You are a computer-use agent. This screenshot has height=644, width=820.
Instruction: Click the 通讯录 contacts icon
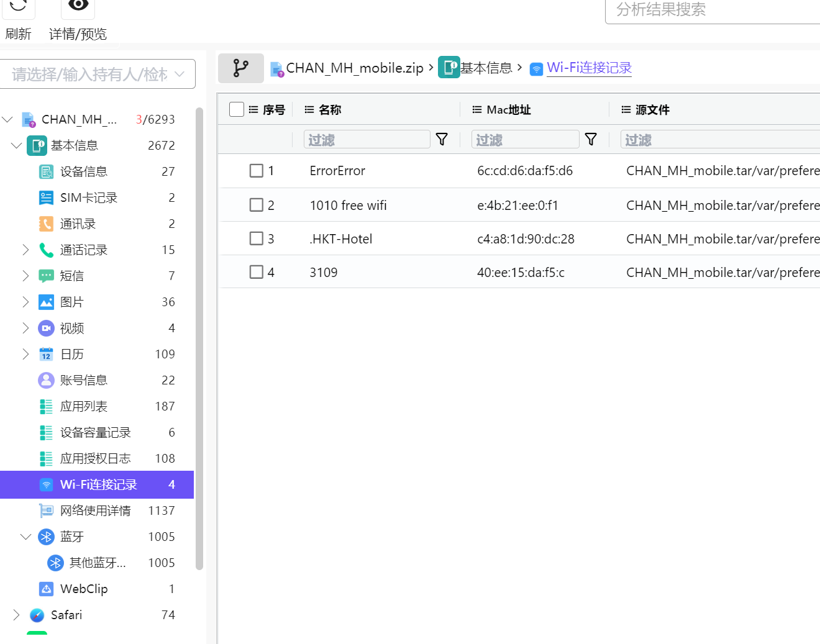(46, 224)
